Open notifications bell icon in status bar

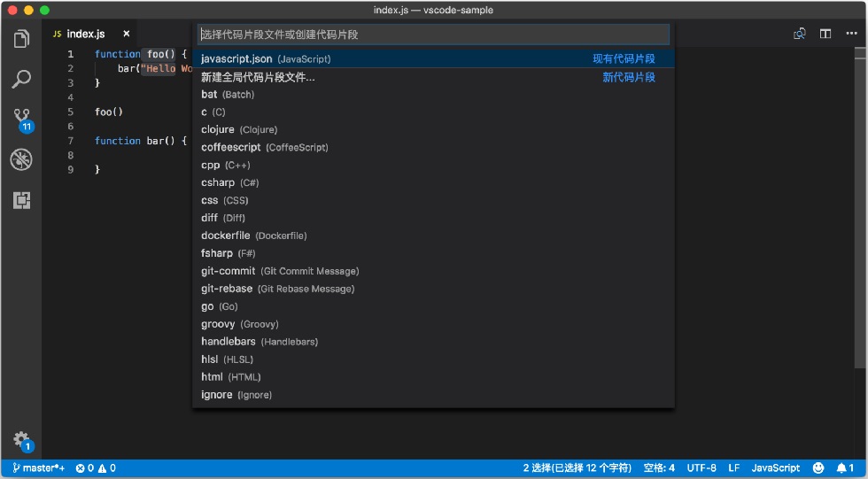(x=845, y=468)
